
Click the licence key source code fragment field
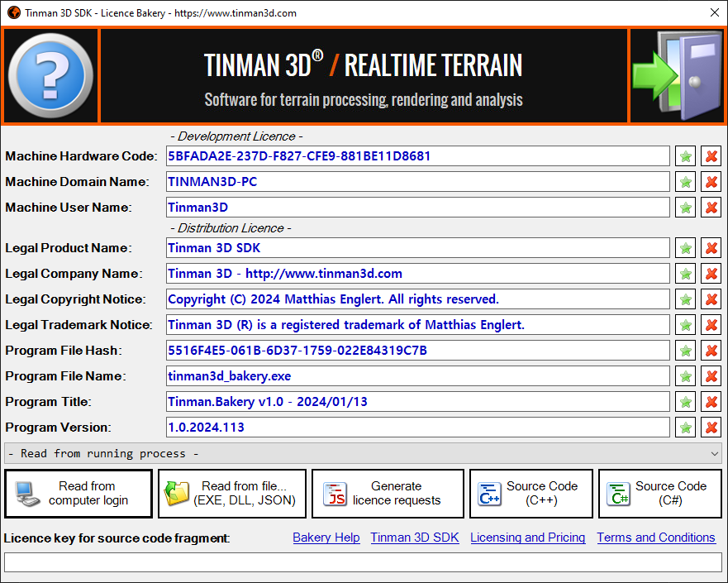pyautogui.click(x=363, y=562)
